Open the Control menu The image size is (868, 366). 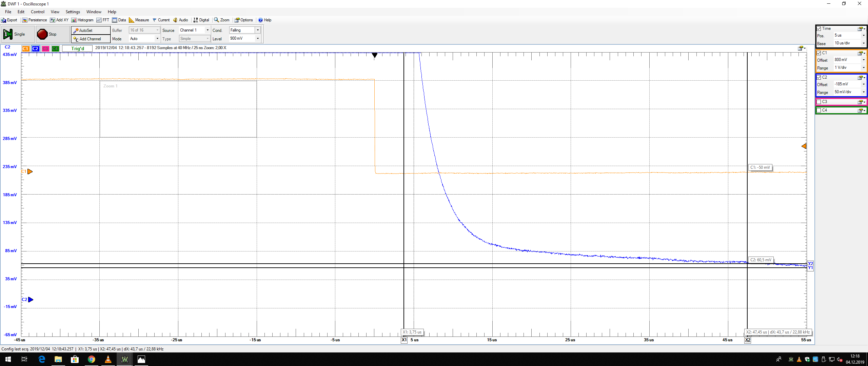[37, 12]
